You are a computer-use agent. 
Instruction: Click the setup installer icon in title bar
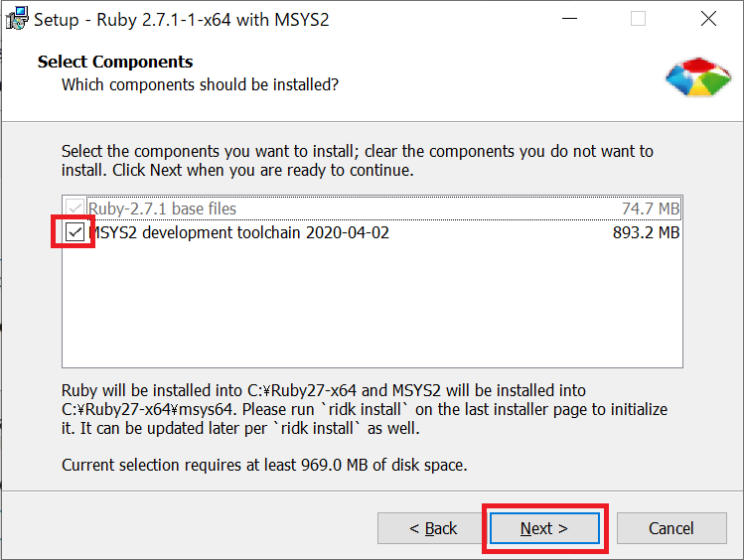(x=17, y=19)
